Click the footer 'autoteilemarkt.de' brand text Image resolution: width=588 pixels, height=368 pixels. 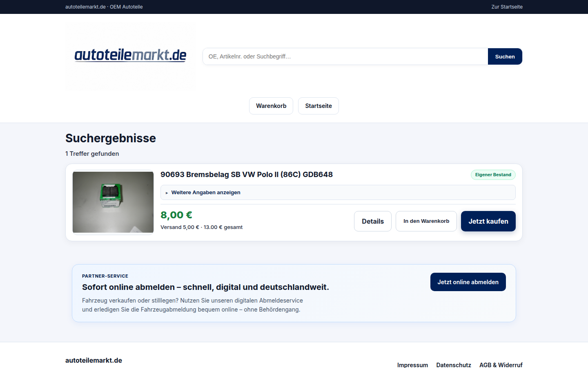[94, 360]
